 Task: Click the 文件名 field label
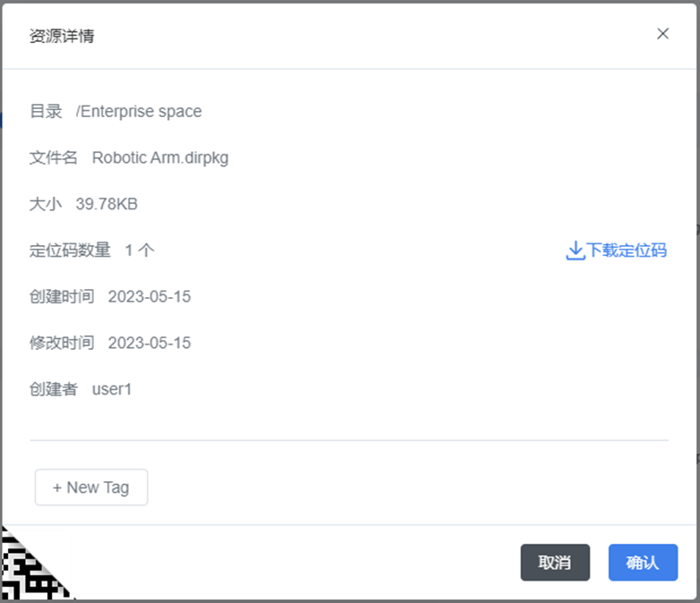54,157
